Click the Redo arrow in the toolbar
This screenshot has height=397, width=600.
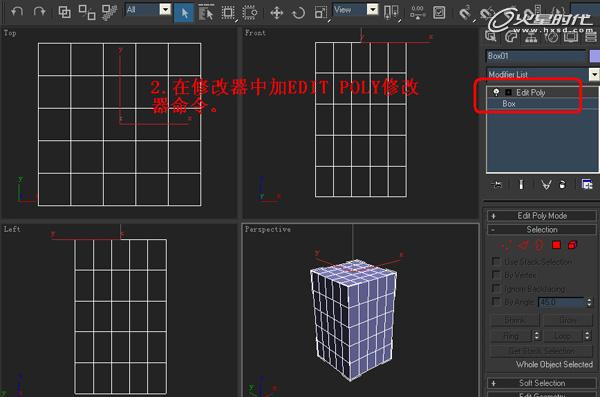pyautogui.click(x=39, y=11)
